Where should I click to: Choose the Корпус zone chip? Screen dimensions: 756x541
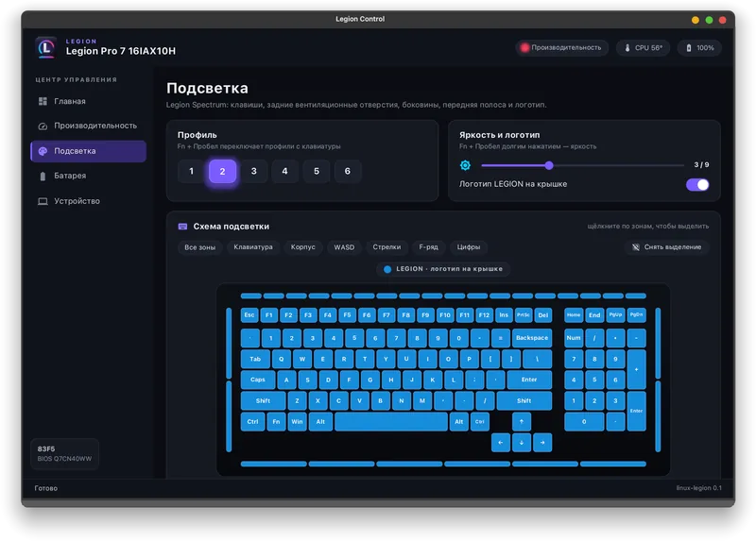302,247
